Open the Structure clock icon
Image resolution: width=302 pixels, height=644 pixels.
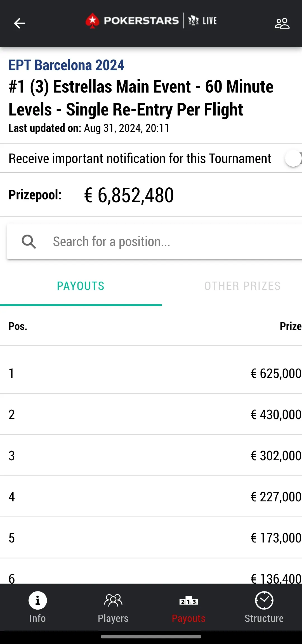point(264,600)
